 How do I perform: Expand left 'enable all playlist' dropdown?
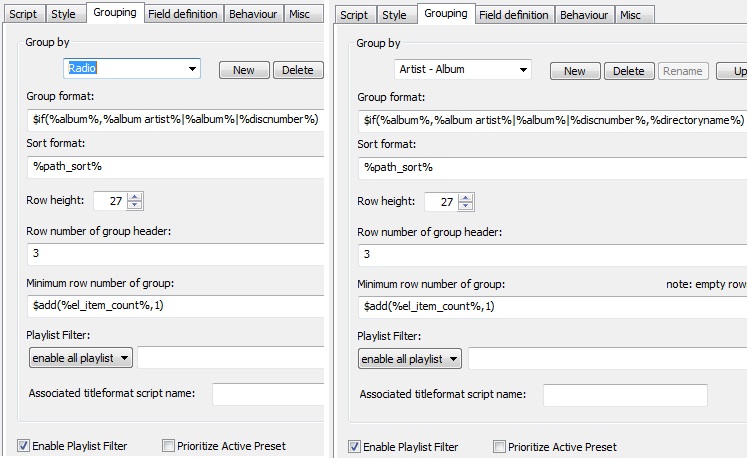pyautogui.click(x=80, y=357)
